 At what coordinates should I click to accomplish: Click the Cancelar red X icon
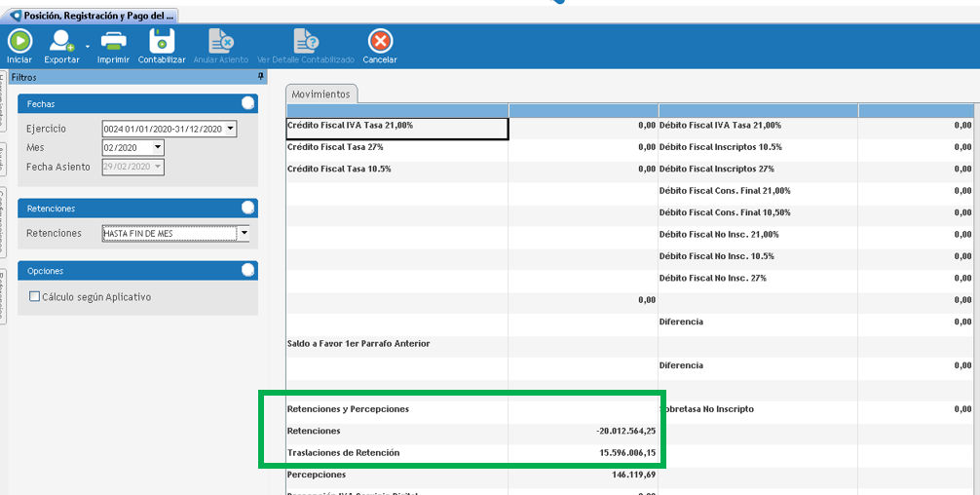[x=380, y=41]
